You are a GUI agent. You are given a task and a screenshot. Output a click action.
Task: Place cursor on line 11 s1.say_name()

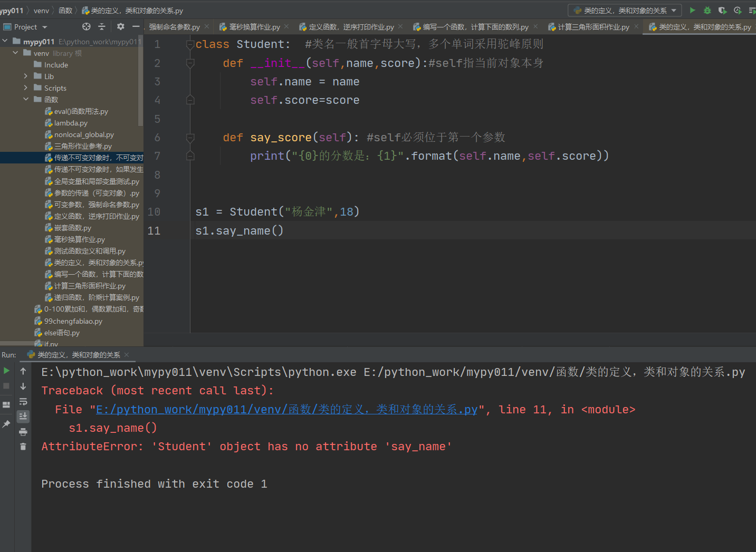coord(239,230)
